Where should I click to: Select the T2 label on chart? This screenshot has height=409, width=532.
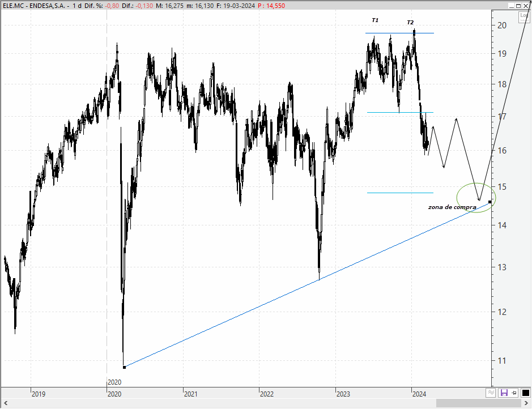click(x=410, y=23)
